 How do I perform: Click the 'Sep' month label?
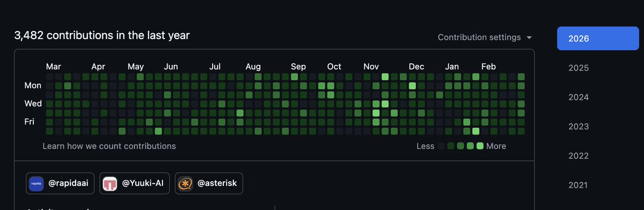pos(298,67)
